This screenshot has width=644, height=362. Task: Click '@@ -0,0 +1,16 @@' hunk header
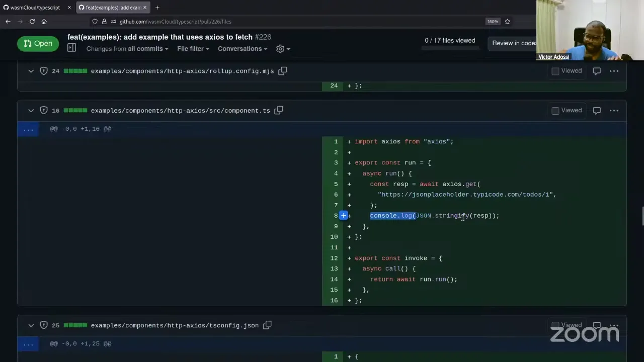point(80,129)
